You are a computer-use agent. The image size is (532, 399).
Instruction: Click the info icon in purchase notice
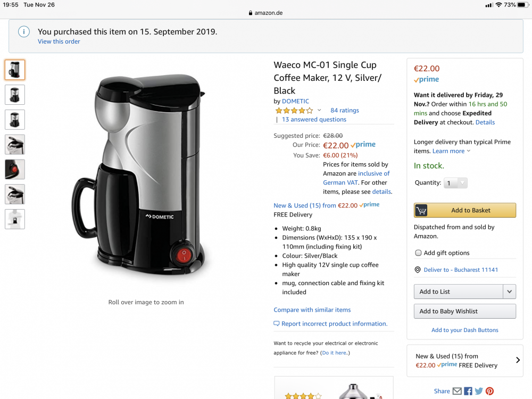(24, 32)
